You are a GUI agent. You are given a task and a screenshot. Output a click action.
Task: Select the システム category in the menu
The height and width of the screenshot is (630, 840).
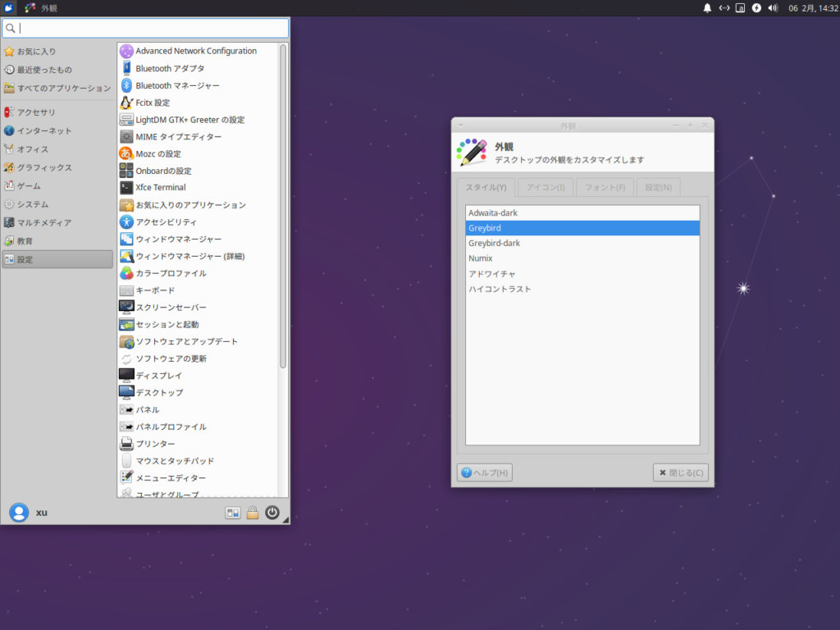[36, 203]
